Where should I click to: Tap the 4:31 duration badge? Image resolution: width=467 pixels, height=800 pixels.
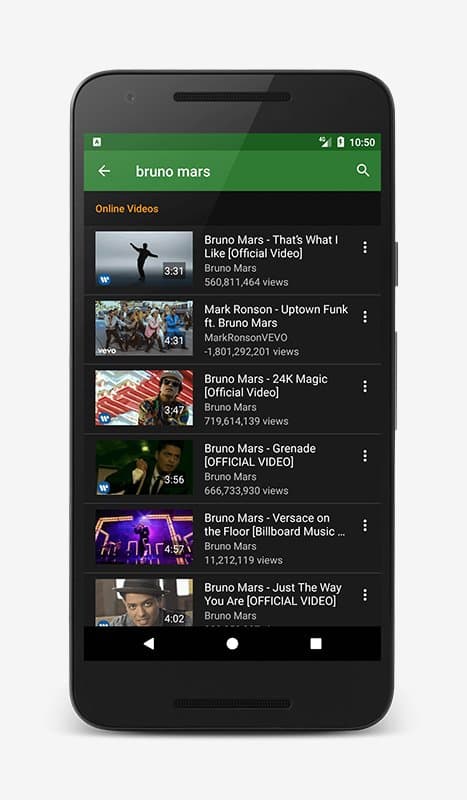coord(174,340)
